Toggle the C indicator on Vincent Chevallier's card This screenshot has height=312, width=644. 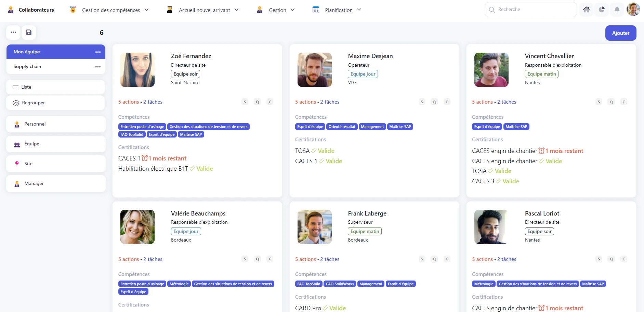pyautogui.click(x=624, y=102)
